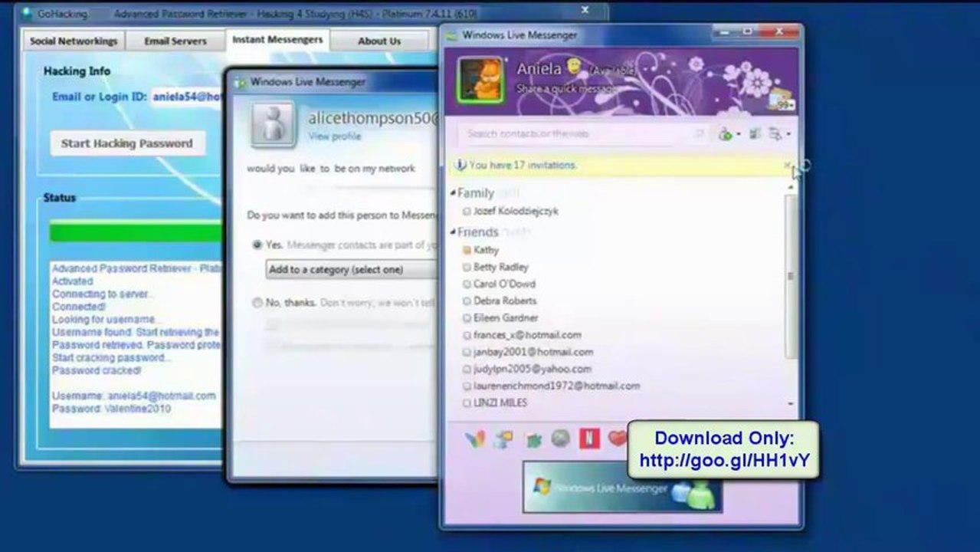
Task: Click the contact list layout icon
Action: [x=755, y=134]
